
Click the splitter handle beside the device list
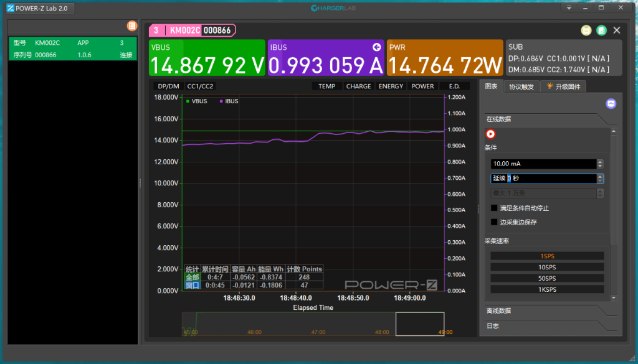(x=140, y=183)
